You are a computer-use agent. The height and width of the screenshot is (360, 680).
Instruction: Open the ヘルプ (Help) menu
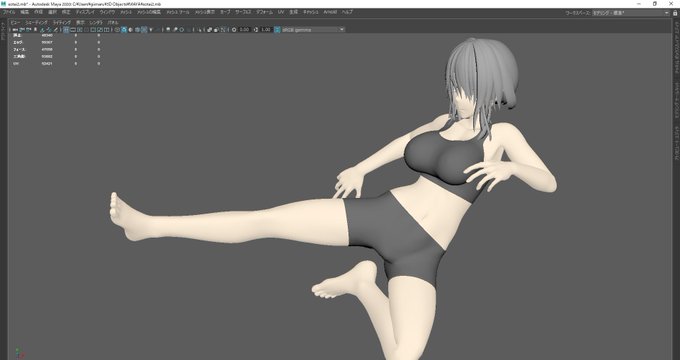[347, 12]
